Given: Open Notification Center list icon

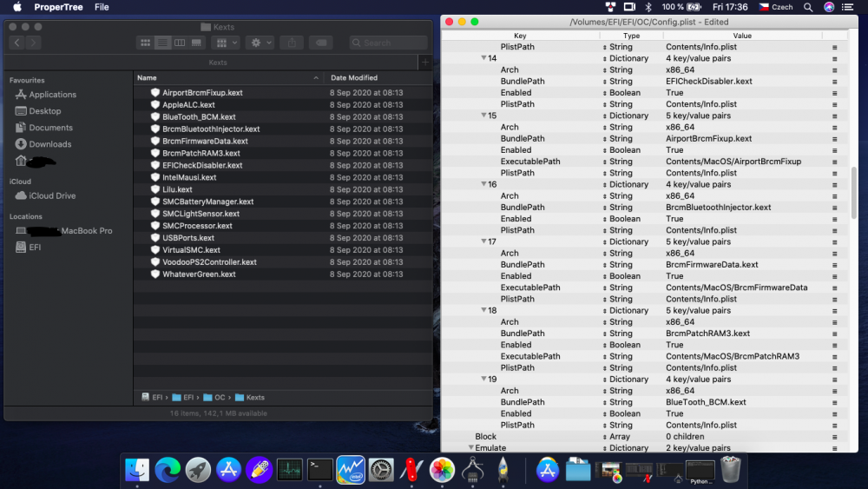Looking at the screenshot, I should [847, 7].
